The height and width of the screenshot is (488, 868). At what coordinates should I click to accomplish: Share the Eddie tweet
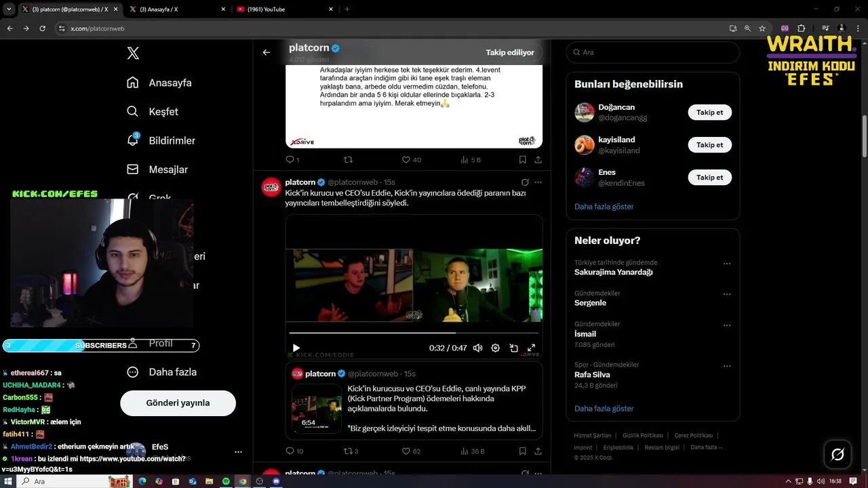pyautogui.click(x=538, y=451)
